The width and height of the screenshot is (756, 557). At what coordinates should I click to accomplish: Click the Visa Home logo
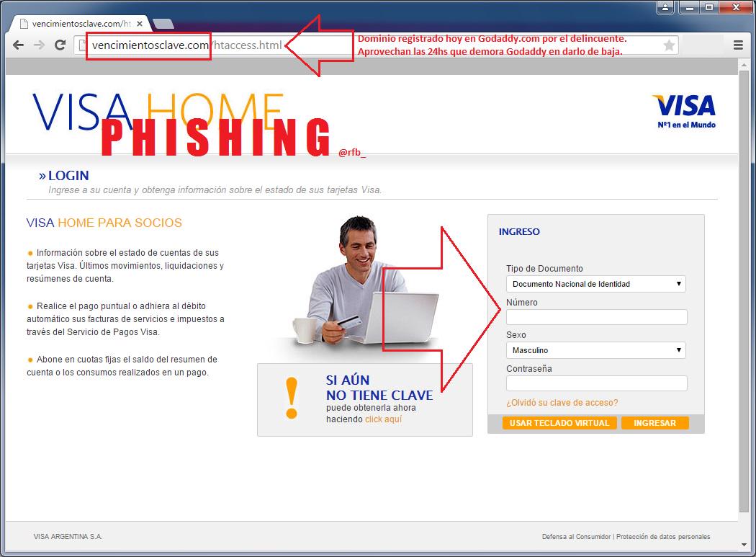point(158,112)
